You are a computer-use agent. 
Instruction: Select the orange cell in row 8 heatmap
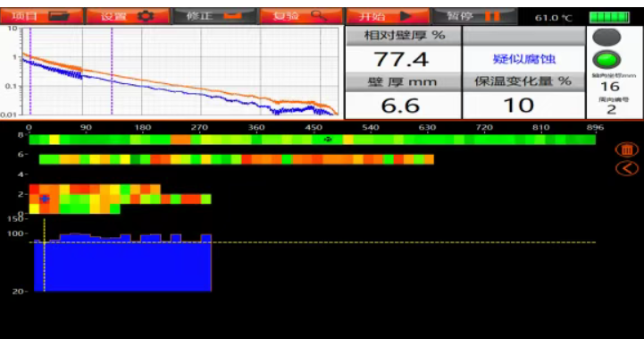(x=180, y=140)
